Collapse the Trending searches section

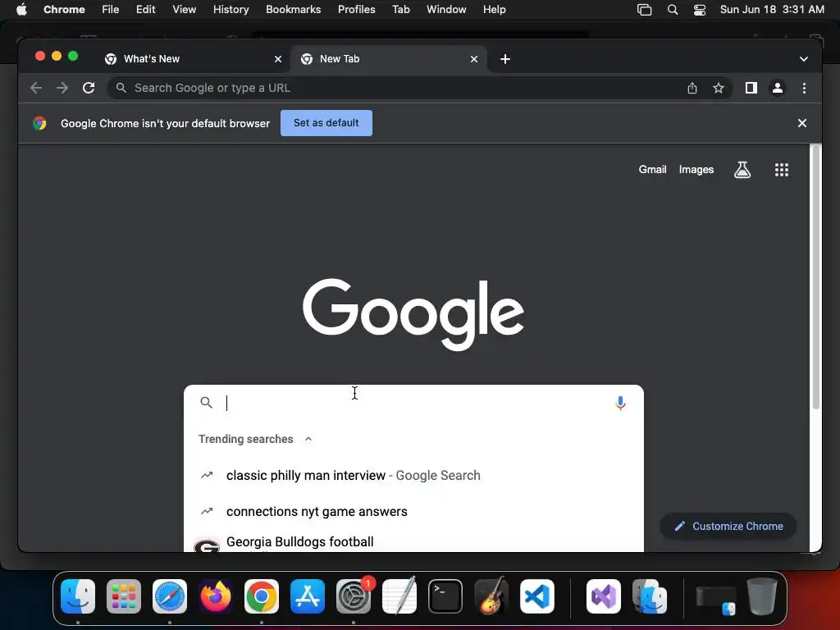coord(308,439)
